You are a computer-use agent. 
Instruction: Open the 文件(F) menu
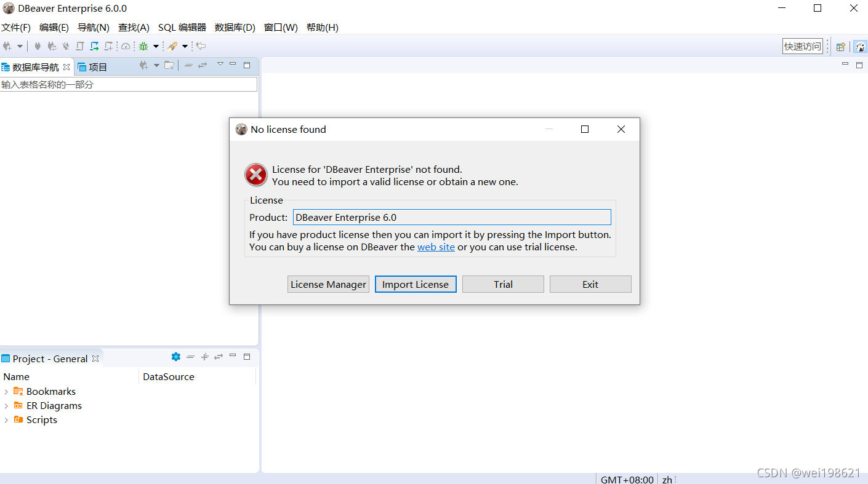[x=16, y=28]
